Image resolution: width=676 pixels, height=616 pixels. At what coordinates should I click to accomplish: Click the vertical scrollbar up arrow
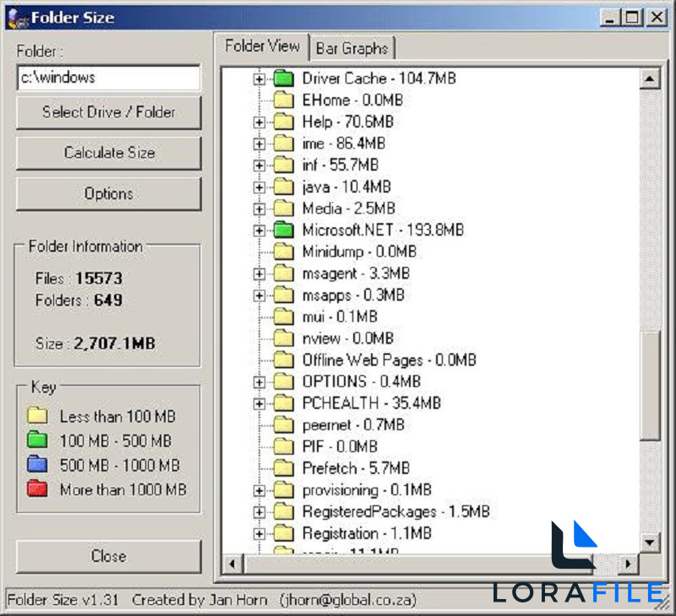tap(650, 79)
